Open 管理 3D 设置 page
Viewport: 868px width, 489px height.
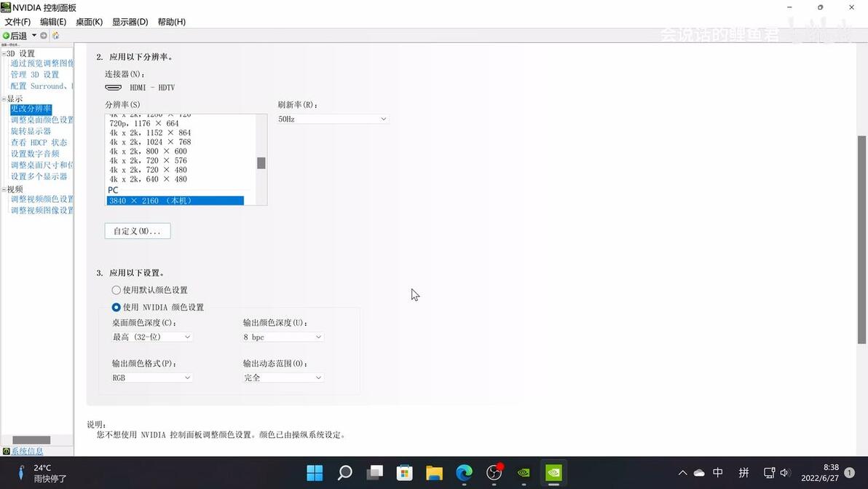(x=34, y=75)
